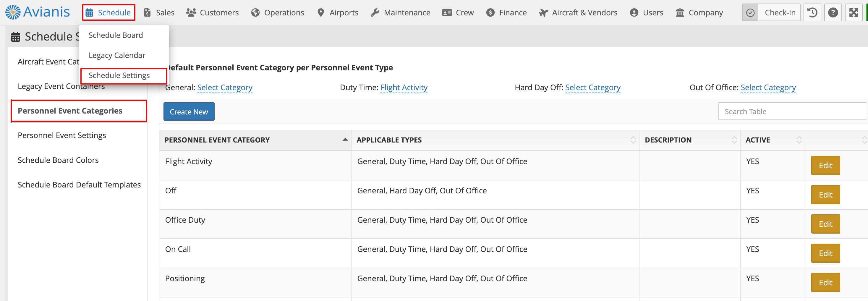
Task: Toggle fullscreen expand icon
Action: [x=854, y=13]
